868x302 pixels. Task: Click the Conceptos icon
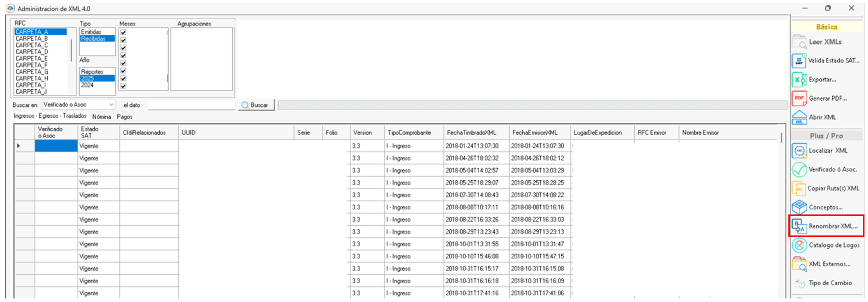(x=799, y=207)
